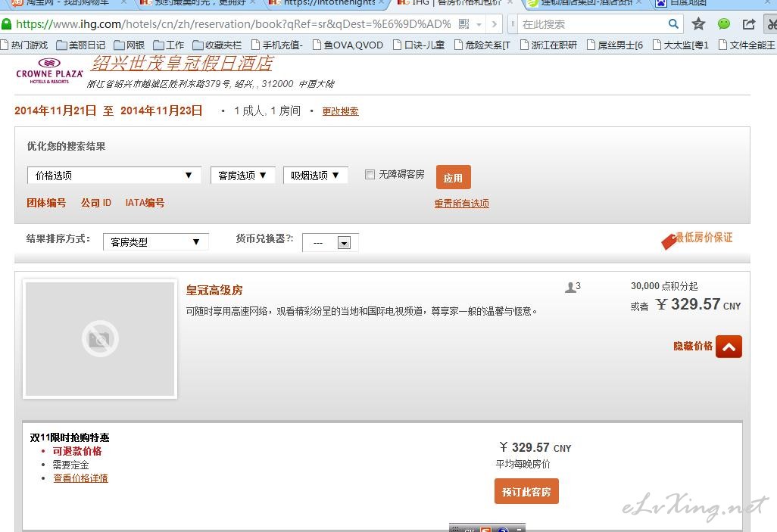The width and height of the screenshot is (777, 532).
Task: Click the orange 应用 button
Action: click(453, 177)
